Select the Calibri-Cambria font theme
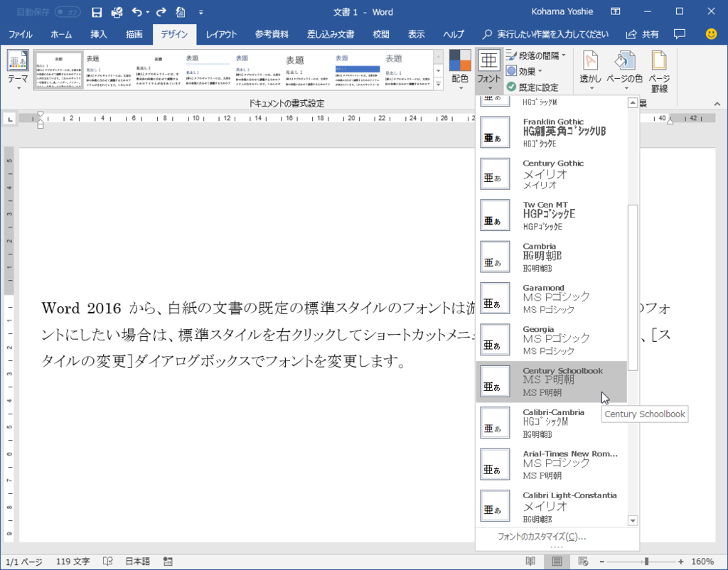728x570 pixels. tap(552, 423)
